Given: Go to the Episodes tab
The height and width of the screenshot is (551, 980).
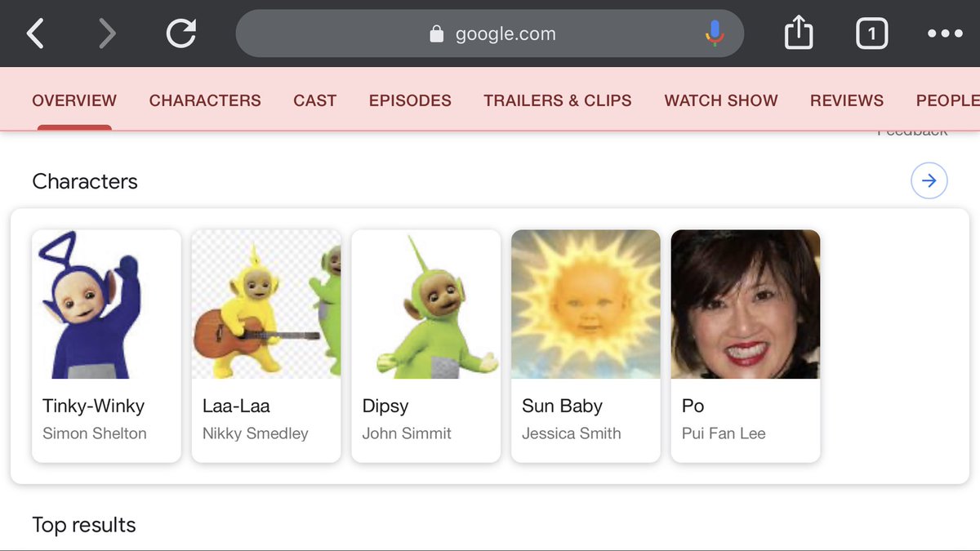Looking at the screenshot, I should [x=410, y=100].
